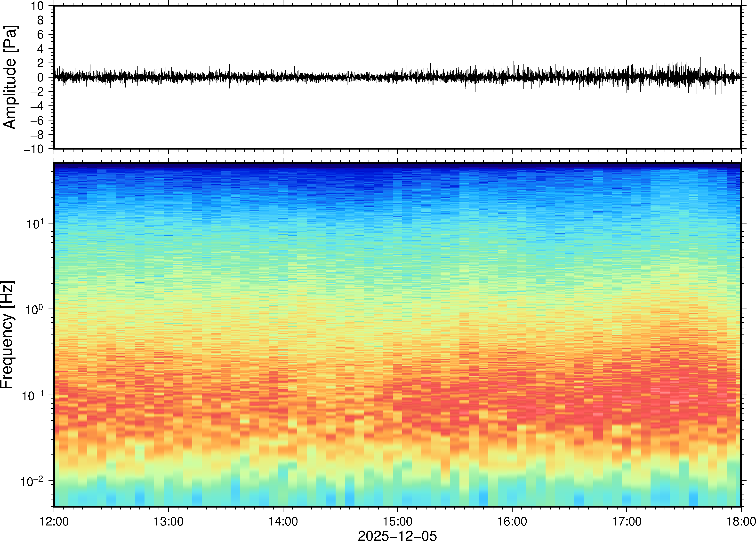The image size is (756, 541).
Task: Click the 17:00 time axis label
Action: [626, 521]
